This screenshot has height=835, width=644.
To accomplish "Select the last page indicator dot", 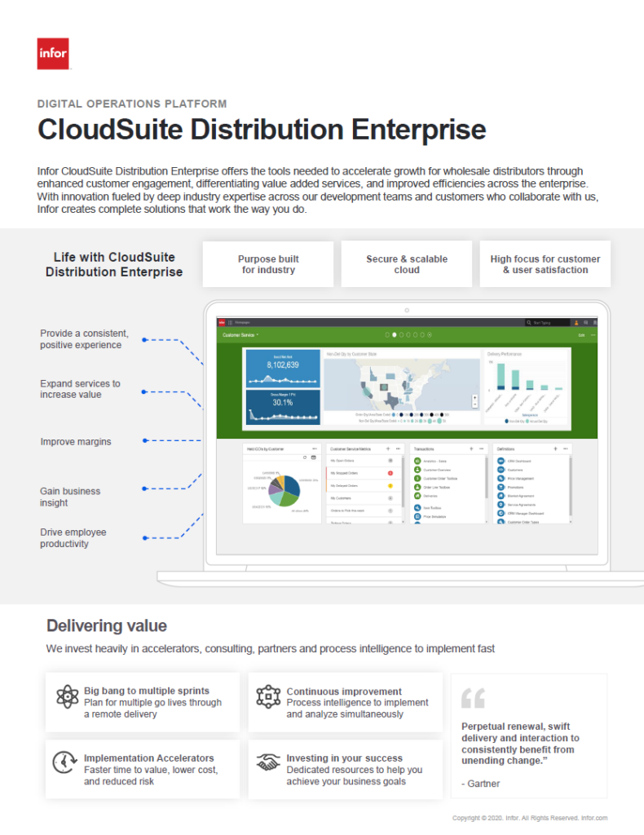I will [x=430, y=335].
